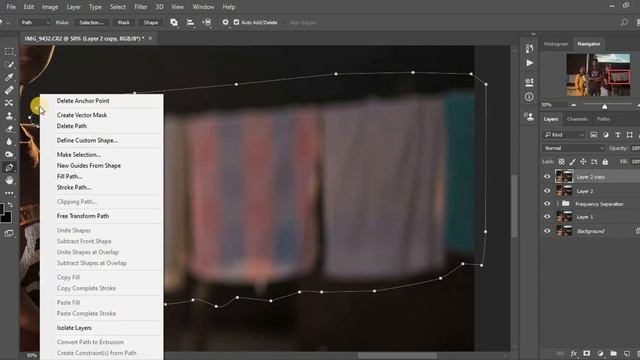The image size is (640, 360).
Task: Filter layers by type layers
Action: click(618, 135)
